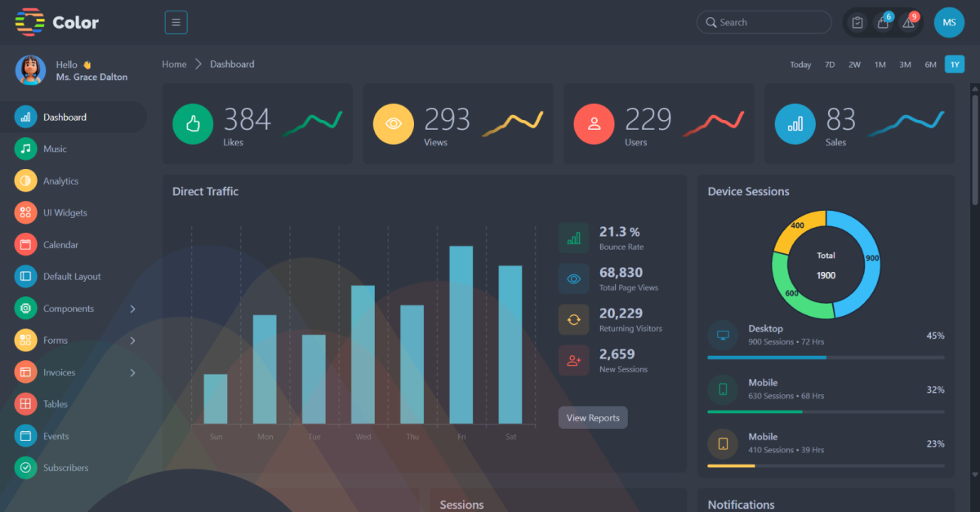This screenshot has width=980, height=512.
Task: Select the Today time range filter
Action: [x=800, y=65]
